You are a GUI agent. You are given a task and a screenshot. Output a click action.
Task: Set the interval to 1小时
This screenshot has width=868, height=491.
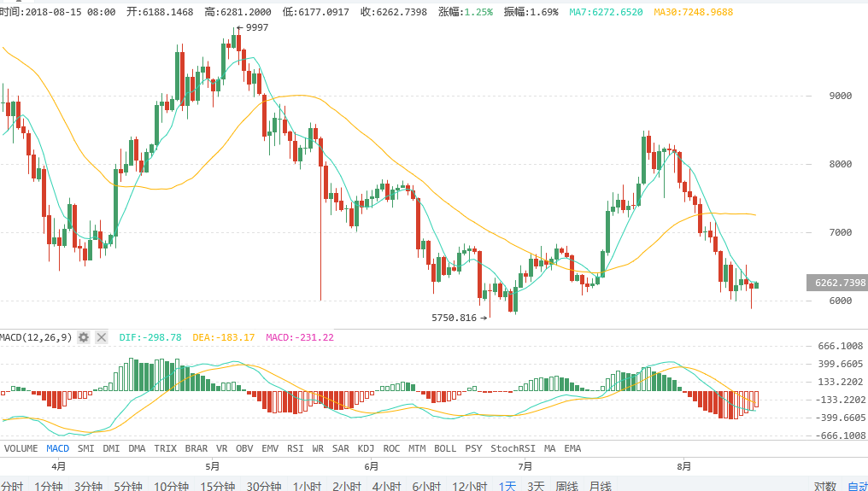[307, 486]
